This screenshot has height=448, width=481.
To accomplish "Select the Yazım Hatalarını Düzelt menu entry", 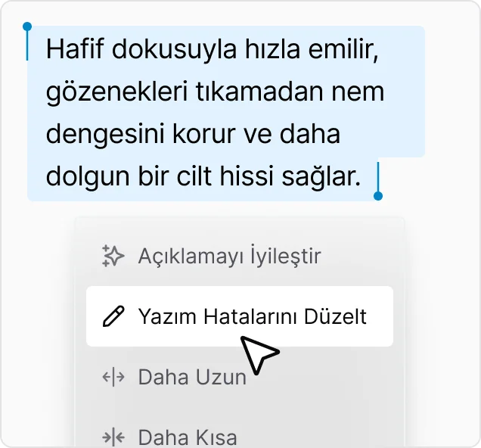I will pyautogui.click(x=252, y=316).
